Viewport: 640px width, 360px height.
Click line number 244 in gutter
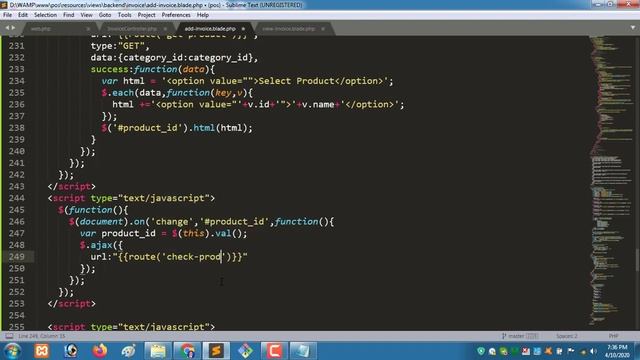pyautogui.click(x=17, y=198)
